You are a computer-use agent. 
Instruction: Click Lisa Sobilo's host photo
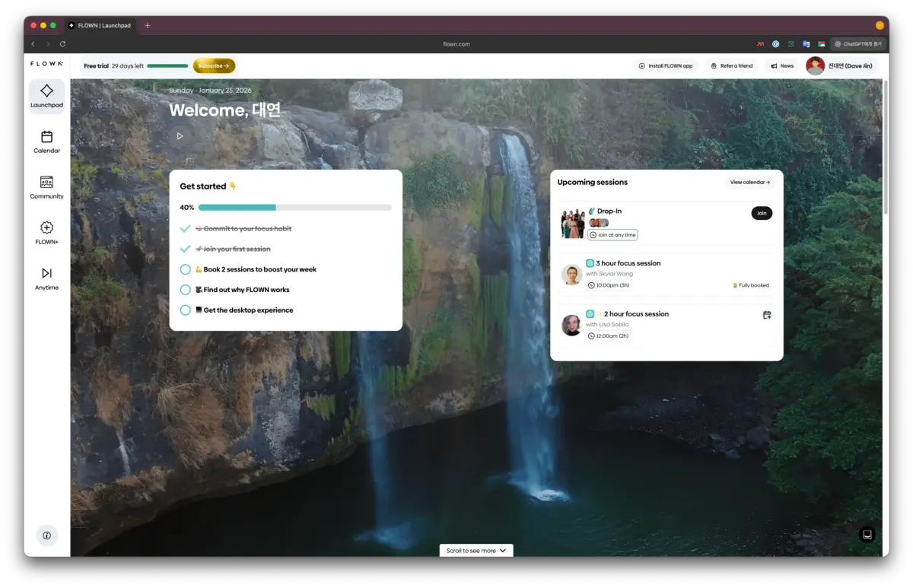tap(571, 326)
